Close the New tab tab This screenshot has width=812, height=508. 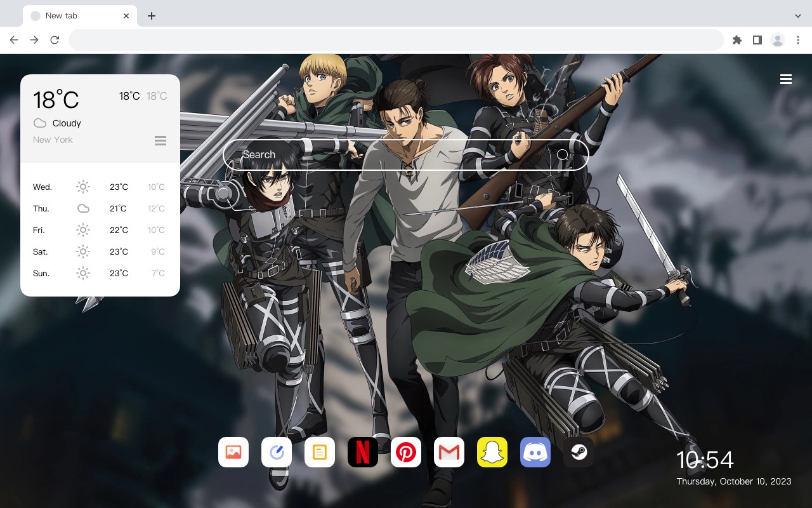point(127,16)
